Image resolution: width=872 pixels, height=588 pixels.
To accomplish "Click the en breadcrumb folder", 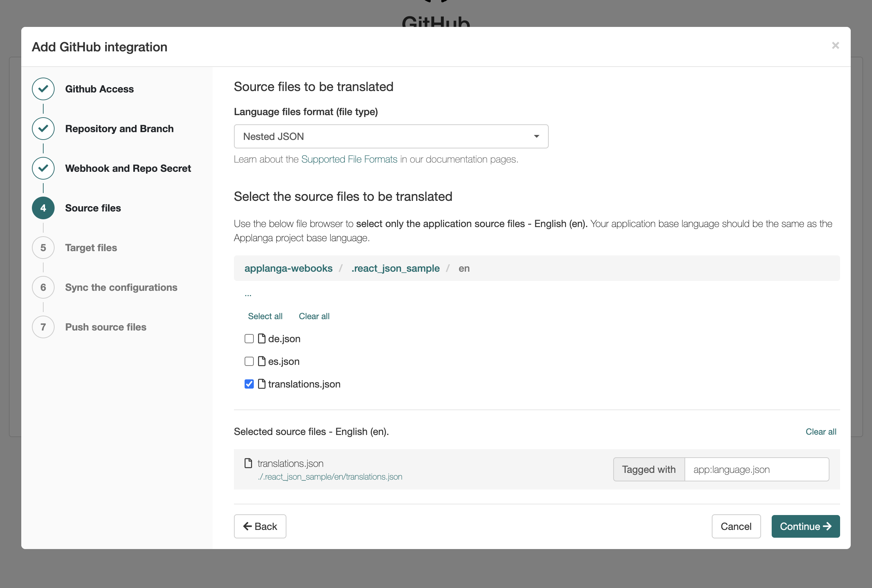I will click(464, 268).
